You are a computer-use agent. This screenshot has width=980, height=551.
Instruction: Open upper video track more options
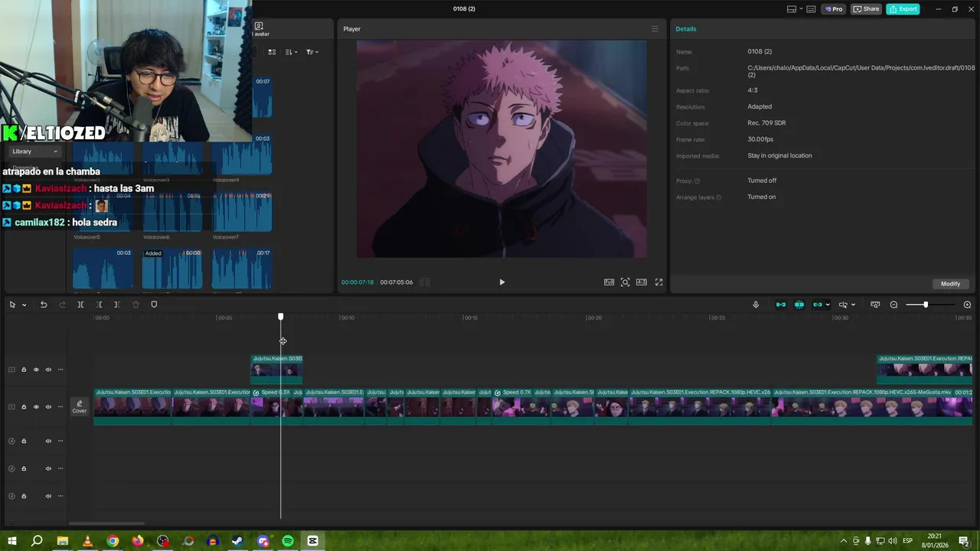tap(60, 370)
